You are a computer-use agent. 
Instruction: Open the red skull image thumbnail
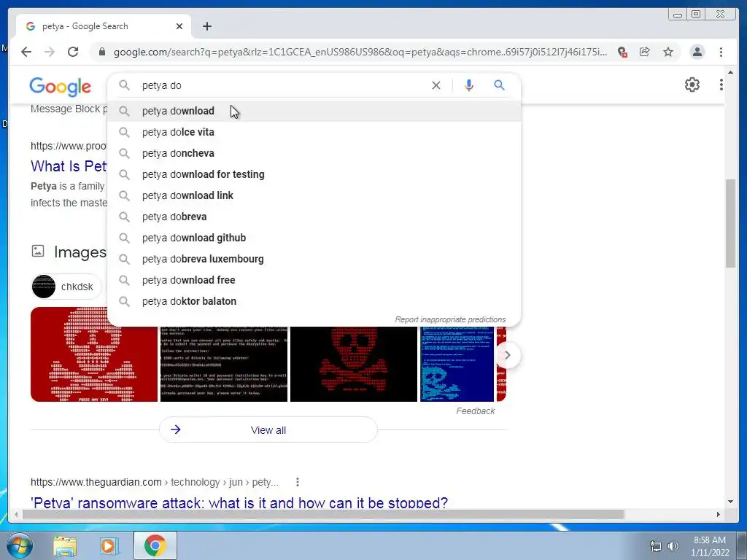coord(94,354)
